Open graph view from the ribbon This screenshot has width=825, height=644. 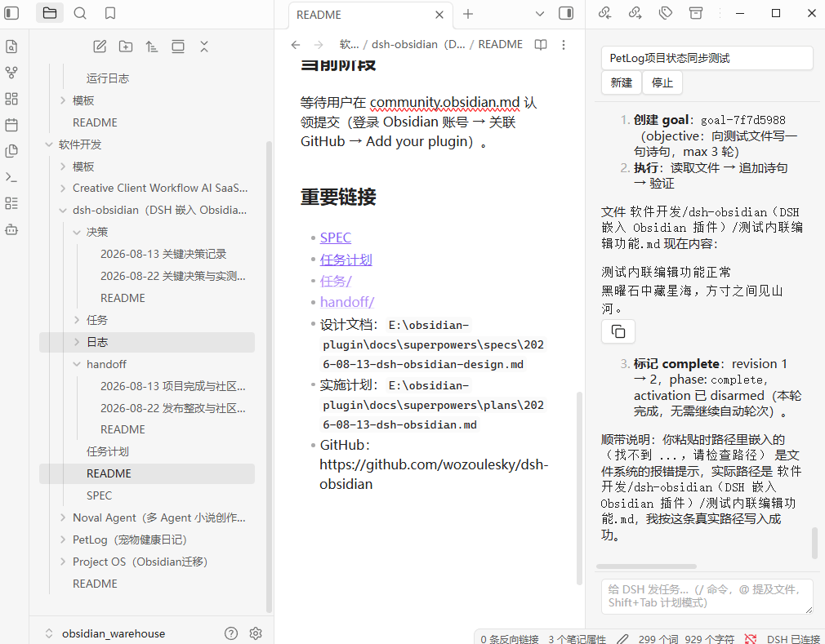click(11, 73)
